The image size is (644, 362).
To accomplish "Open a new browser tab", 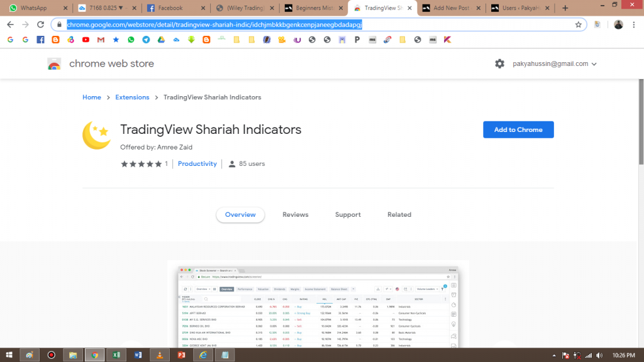I will point(565,8).
